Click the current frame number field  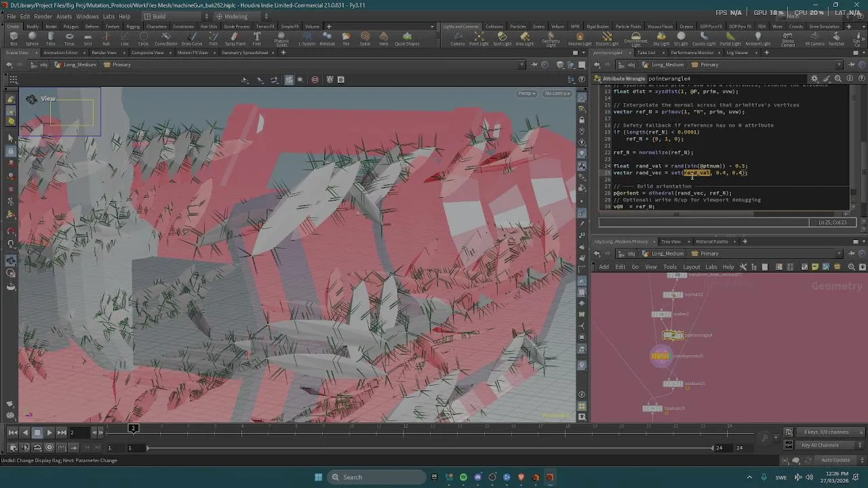point(79,432)
